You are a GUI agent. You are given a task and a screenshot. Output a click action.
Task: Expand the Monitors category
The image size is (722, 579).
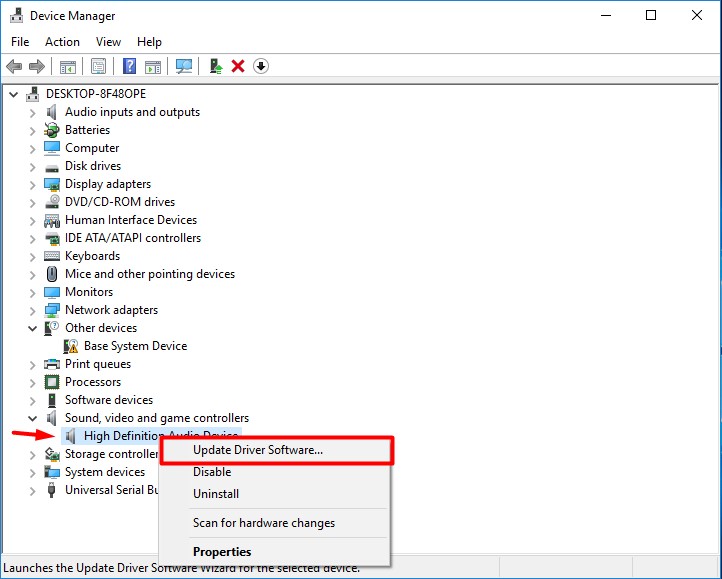32,292
